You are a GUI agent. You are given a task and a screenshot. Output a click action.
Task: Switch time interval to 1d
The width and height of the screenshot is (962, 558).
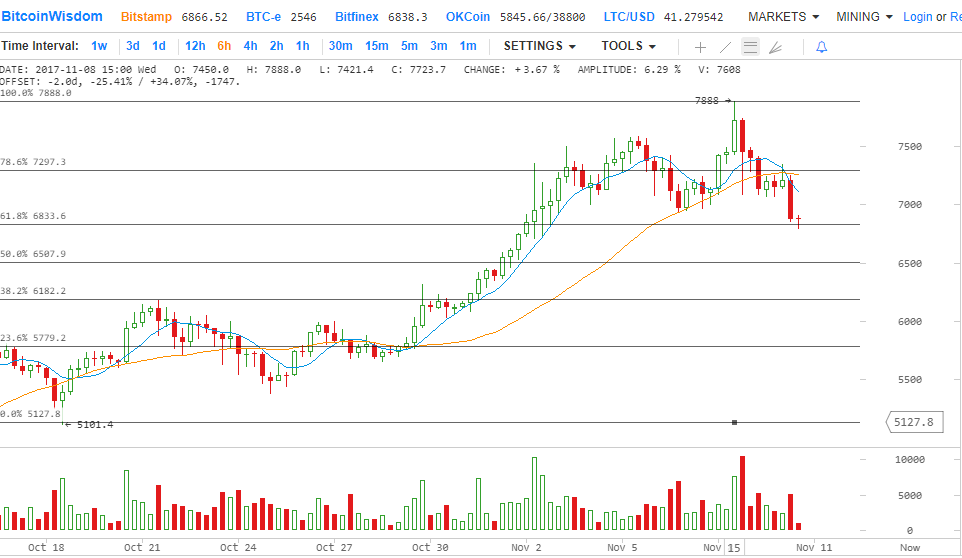[159, 46]
